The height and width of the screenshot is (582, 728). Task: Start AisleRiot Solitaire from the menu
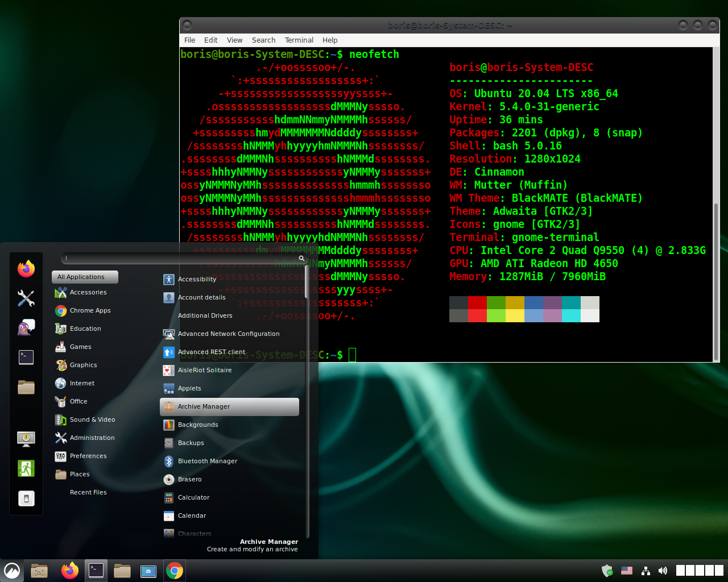click(230, 370)
